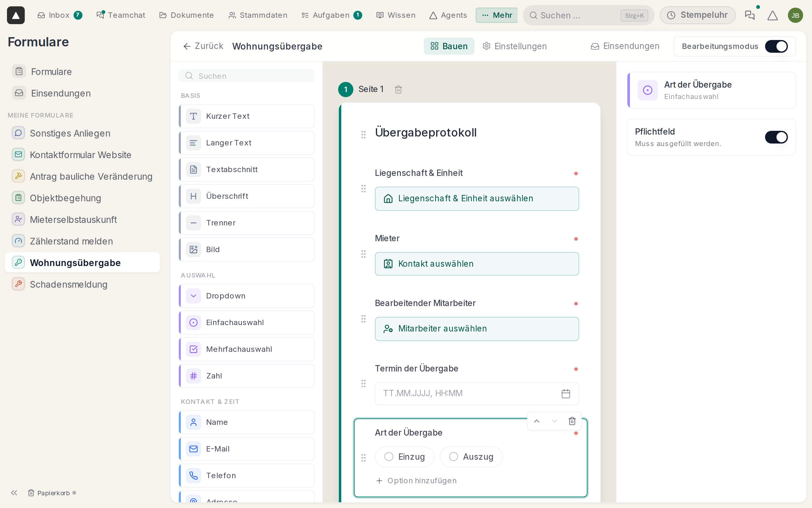This screenshot has height=508, width=812.
Task: Delete Seite 1 with trash icon
Action: tap(398, 89)
